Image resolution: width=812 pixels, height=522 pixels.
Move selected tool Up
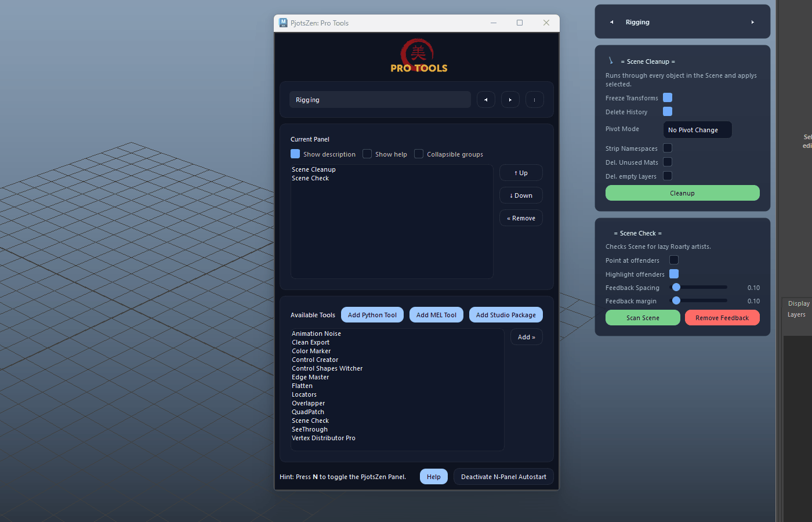tap(521, 173)
